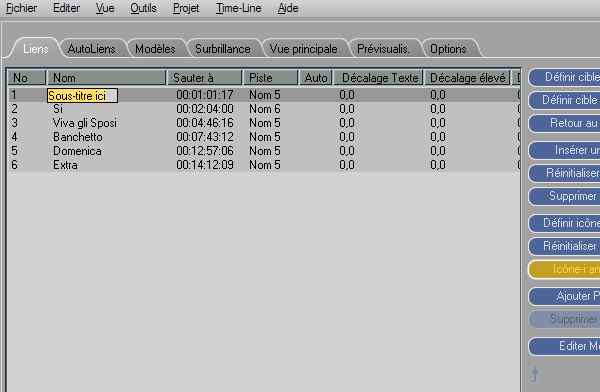Open the Fichier menu
The width and height of the screenshot is (600, 392).
pos(21,8)
